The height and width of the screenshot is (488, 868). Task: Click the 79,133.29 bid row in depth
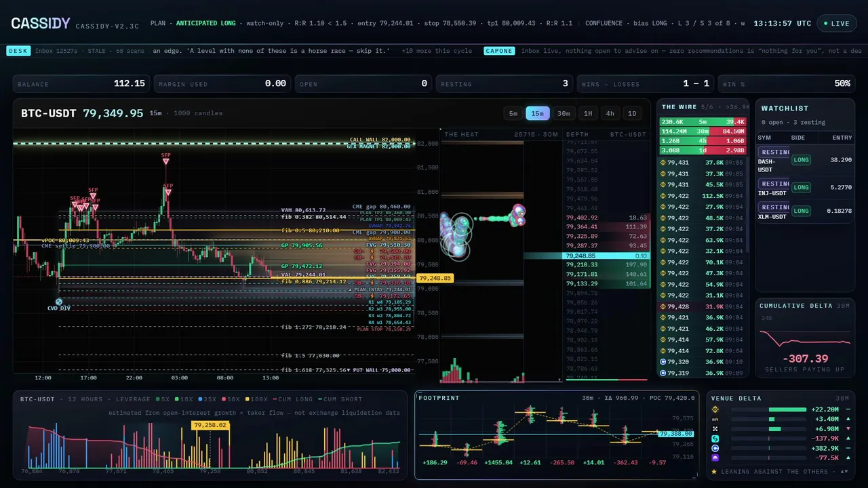pos(606,284)
